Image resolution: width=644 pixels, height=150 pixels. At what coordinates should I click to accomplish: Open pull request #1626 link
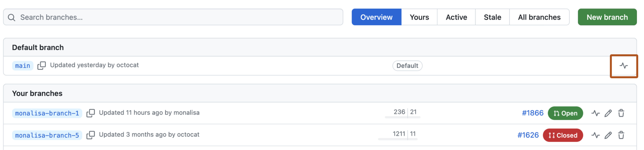pyautogui.click(x=528, y=135)
